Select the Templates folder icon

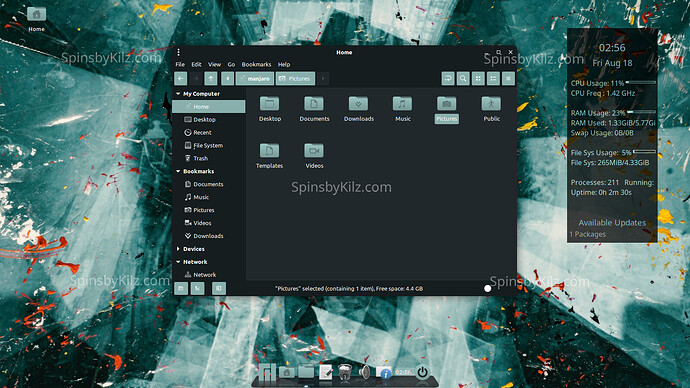coord(269,151)
